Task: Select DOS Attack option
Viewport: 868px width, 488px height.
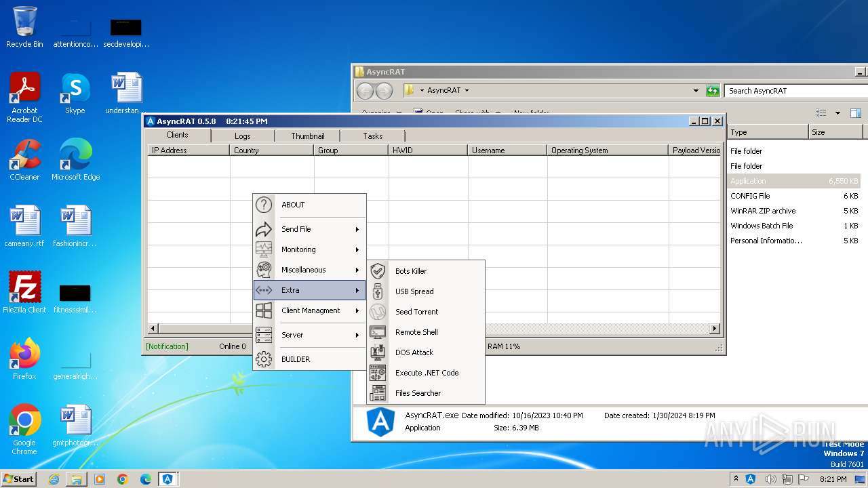Action: click(426, 352)
